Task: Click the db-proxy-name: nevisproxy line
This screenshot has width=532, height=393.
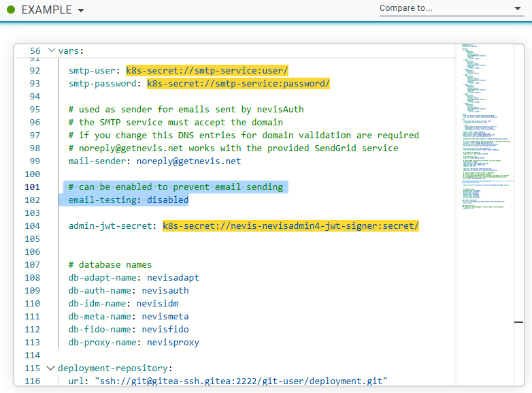Action: 133,343
